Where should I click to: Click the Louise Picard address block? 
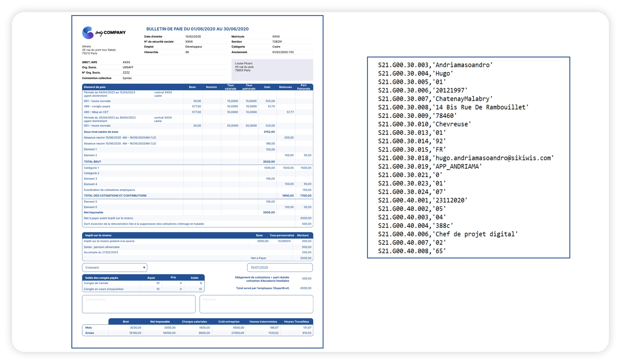[x=272, y=70]
